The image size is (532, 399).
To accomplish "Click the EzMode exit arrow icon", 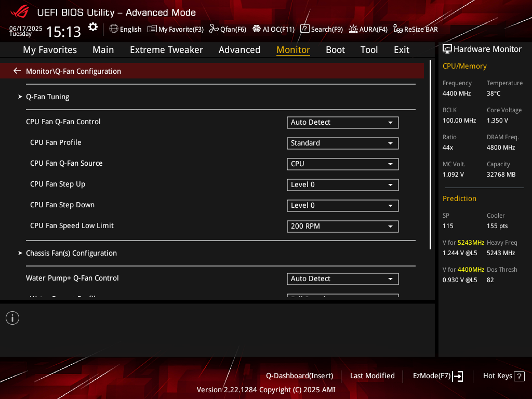I will click(458, 376).
